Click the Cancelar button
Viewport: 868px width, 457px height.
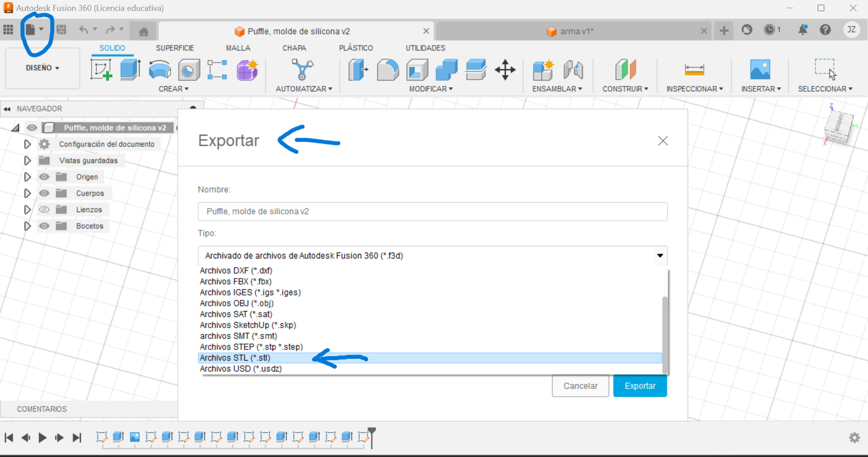tap(580, 386)
